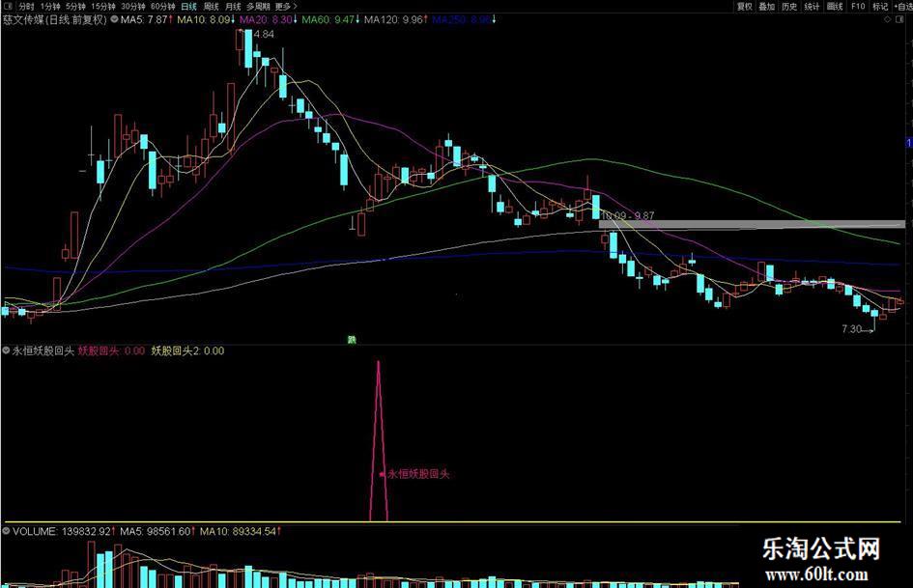
Task: Switch to the 周线 weekly tab
Action: pos(211,7)
